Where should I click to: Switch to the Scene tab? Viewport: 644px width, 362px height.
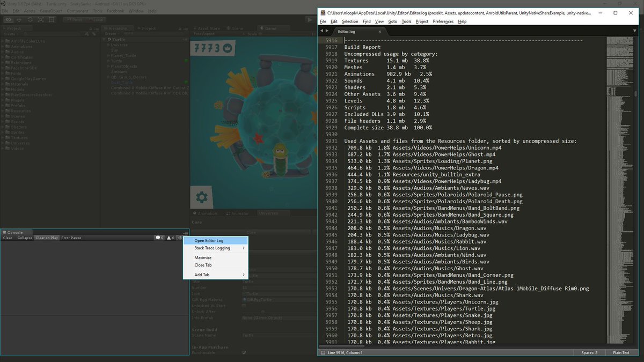235,28
